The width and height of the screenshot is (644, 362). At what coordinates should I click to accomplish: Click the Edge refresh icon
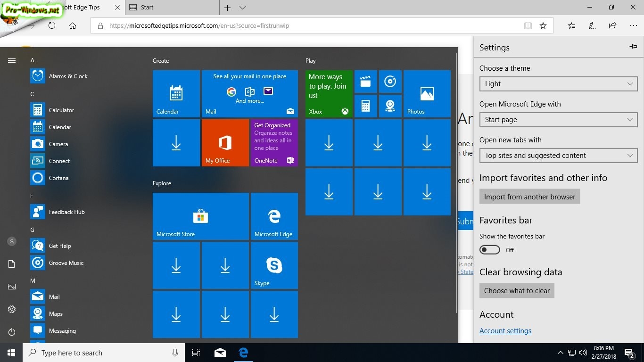point(52,26)
